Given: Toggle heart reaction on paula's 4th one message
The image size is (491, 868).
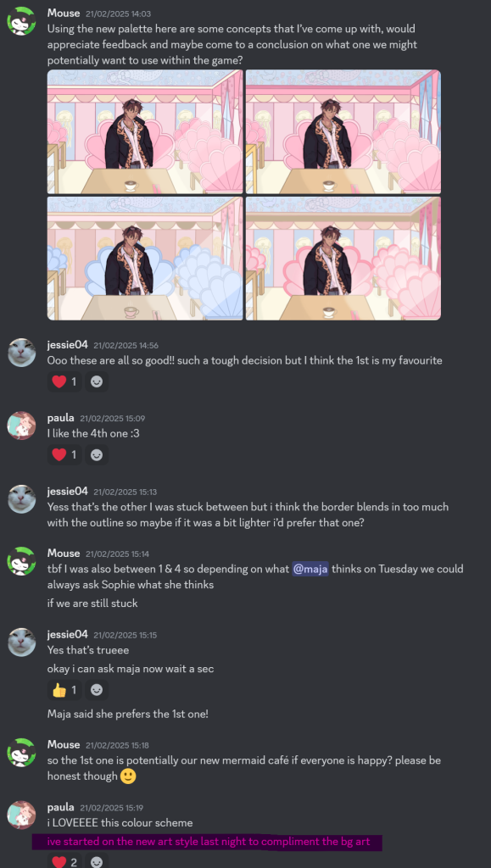Looking at the screenshot, I should (x=64, y=455).
